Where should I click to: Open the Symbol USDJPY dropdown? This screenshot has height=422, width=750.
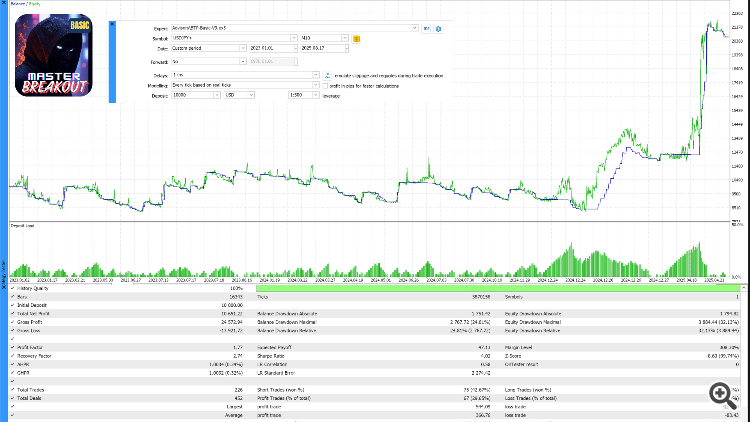[293, 38]
